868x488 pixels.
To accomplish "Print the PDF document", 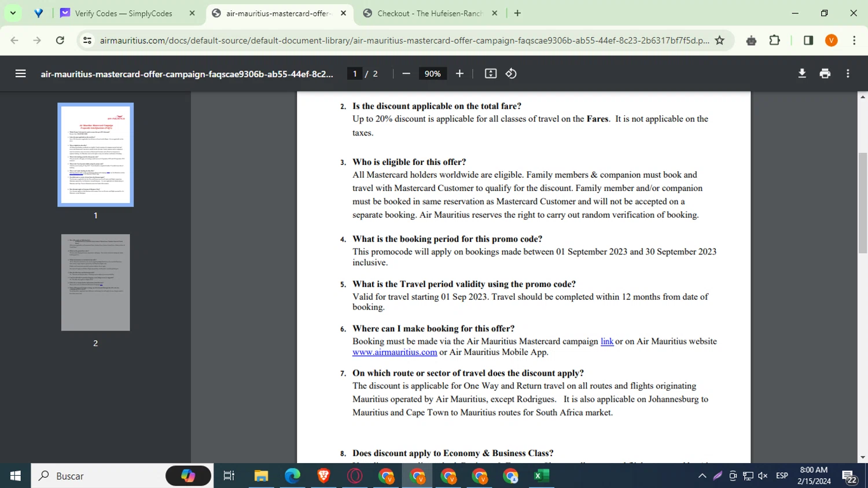I will click(x=825, y=74).
